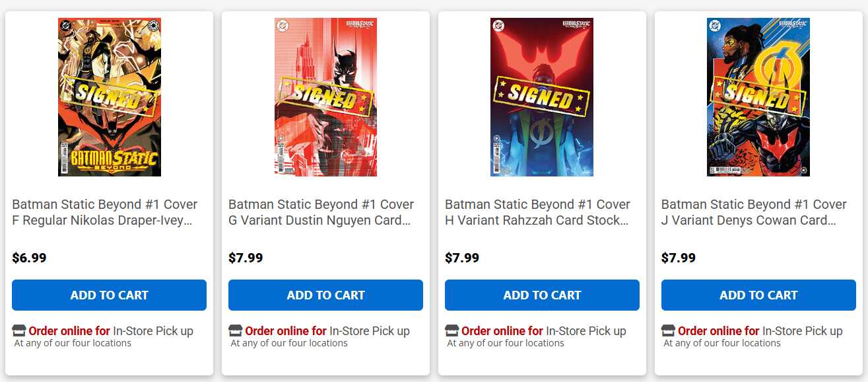This screenshot has height=382, width=868.
Task: Open the Cover J Variant Denys Cowan title link
Action: point(754,212)
